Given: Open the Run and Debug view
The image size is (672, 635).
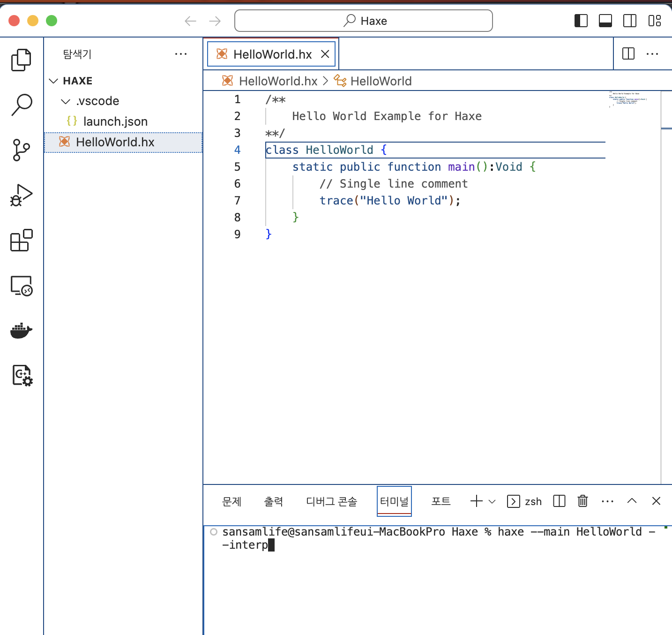Looking at the screenshot, I should tap(21, 195).
